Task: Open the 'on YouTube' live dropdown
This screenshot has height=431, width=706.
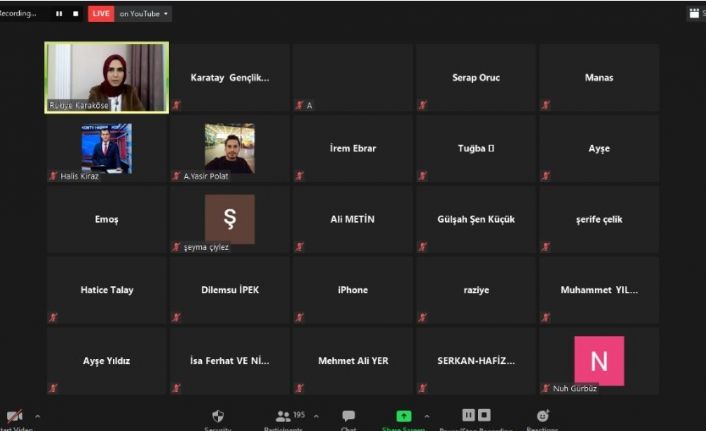Action: coord(143,14)
